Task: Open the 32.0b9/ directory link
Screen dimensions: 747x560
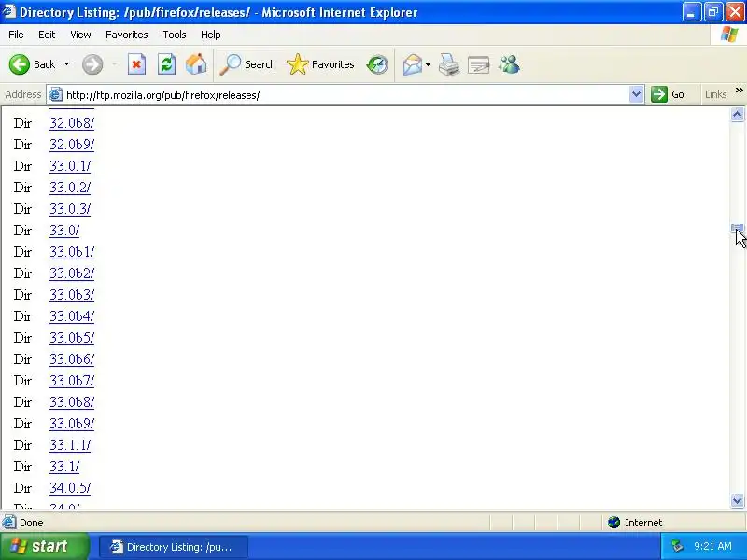Action: (x=72, y=145)
